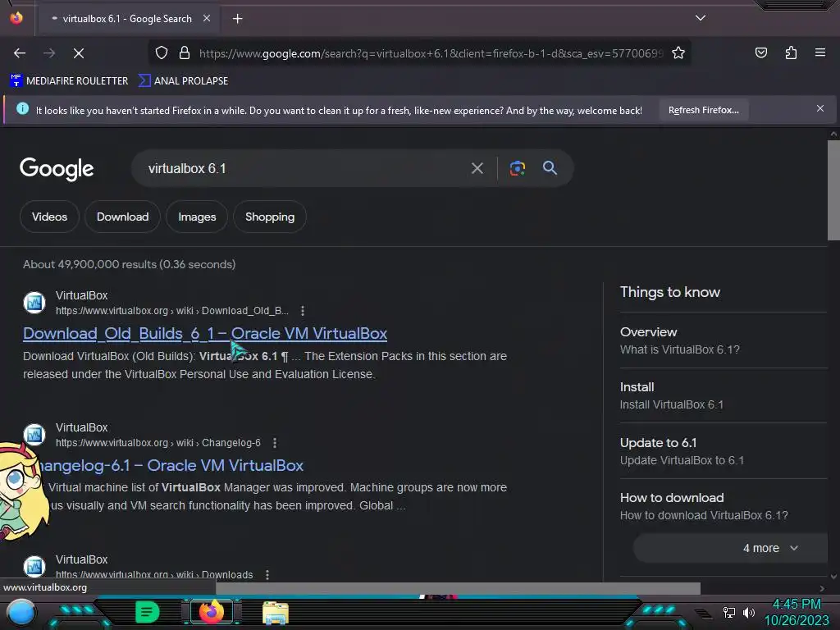Screen dimensions: 840x630
Task: Open How to download VirtualBox 6.1? topic
Action: pos(724,506)
